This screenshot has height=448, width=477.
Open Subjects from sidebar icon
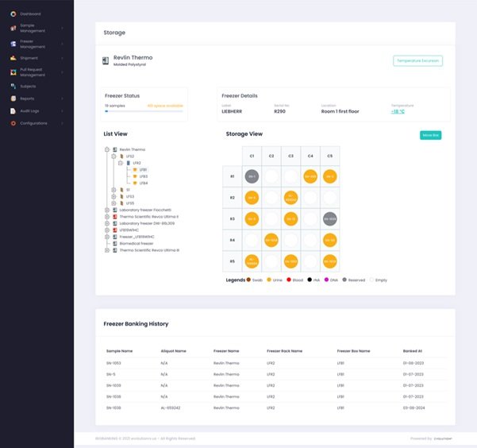coord(13,87)
